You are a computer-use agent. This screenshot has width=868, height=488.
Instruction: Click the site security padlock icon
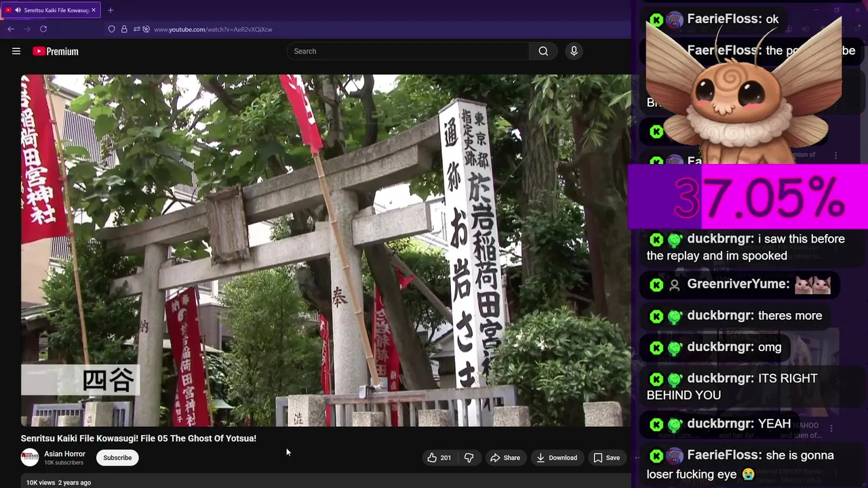coord(124,29)
